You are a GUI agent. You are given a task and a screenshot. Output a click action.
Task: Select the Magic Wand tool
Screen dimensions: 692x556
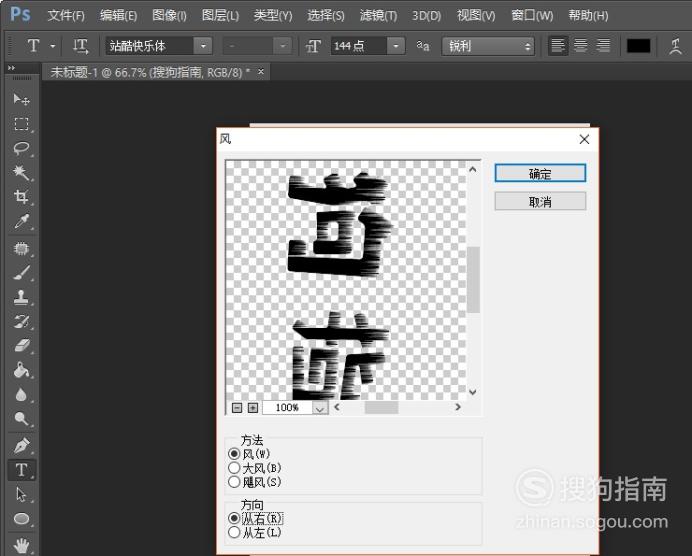click(21, 172)
